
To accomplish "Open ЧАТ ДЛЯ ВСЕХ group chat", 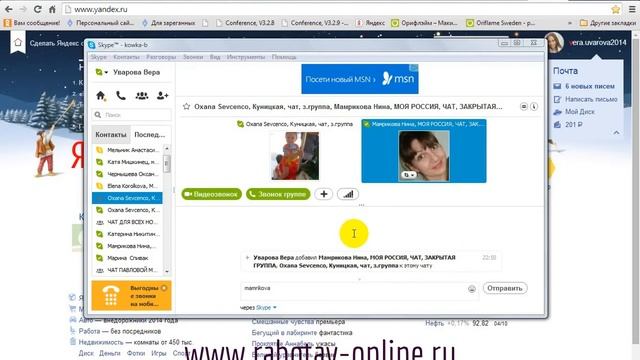I will click(x=127, y=222).
